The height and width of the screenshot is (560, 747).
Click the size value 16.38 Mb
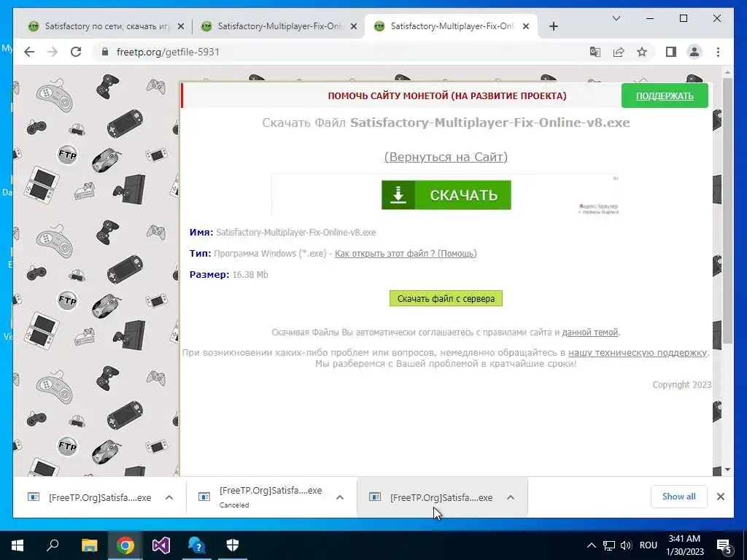coord(250,275)
